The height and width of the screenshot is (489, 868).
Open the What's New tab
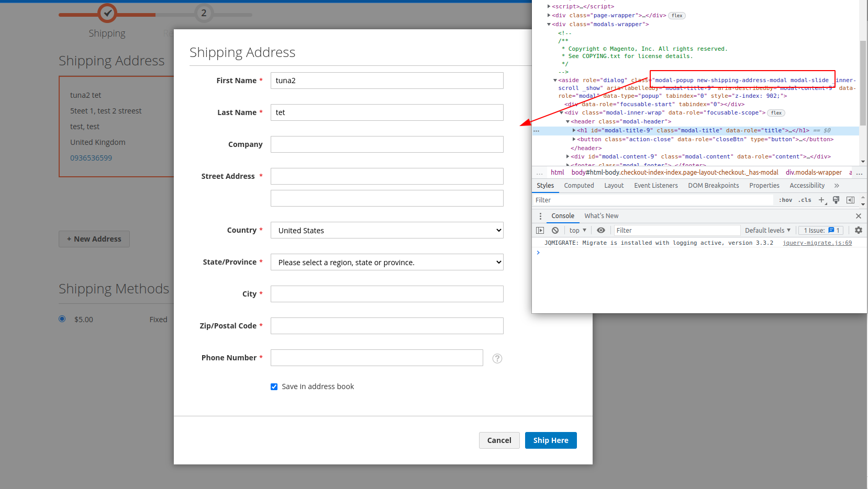click(600, 215)
